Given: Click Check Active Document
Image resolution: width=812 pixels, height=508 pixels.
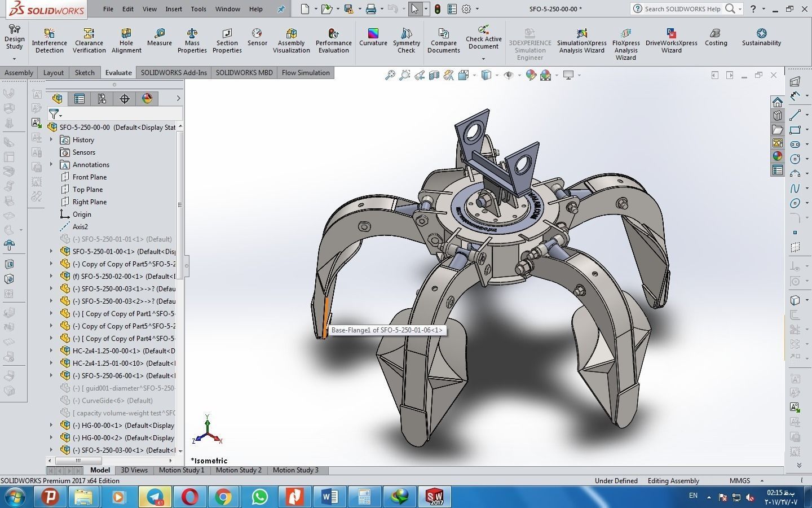Looking at the screenshot, I should point(483,37).
